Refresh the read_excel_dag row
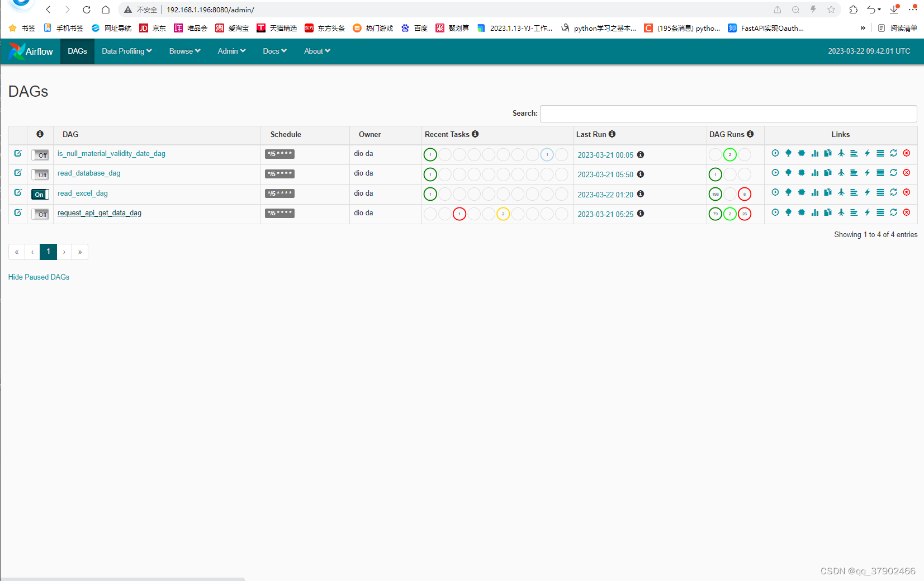The width and height of the screenshot is (924, 581). click(x=893, y=192)
